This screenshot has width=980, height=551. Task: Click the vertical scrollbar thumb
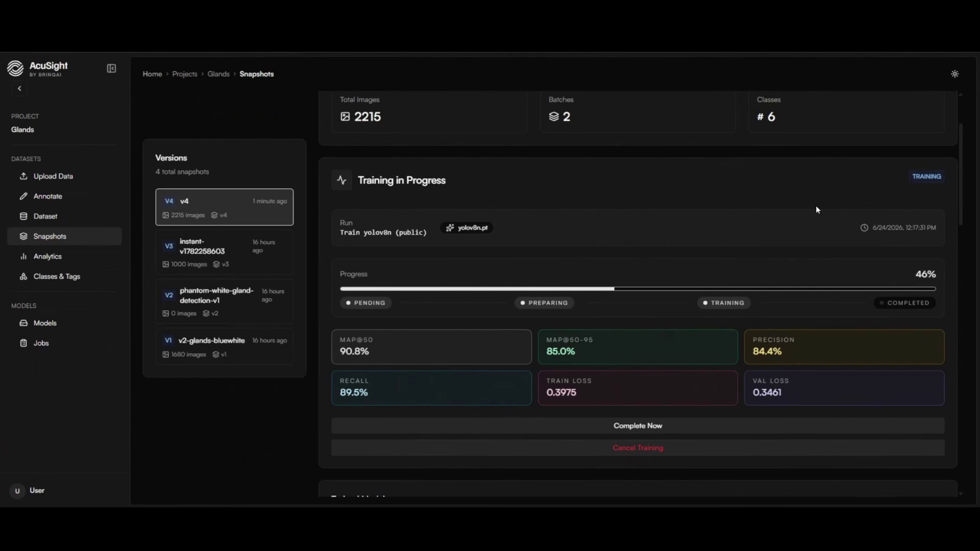[x=961, y=174]
